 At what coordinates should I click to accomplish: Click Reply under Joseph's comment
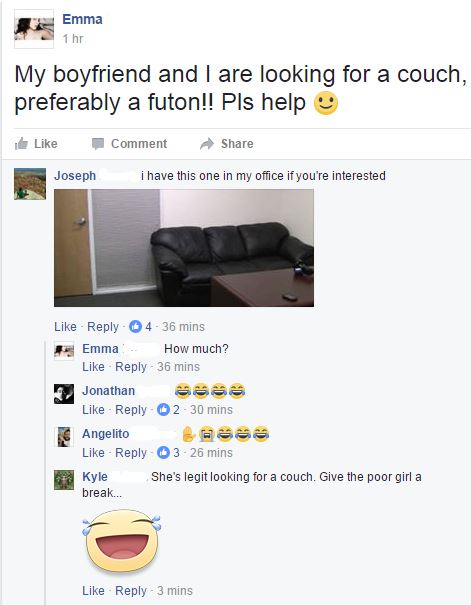coord(103,327)
